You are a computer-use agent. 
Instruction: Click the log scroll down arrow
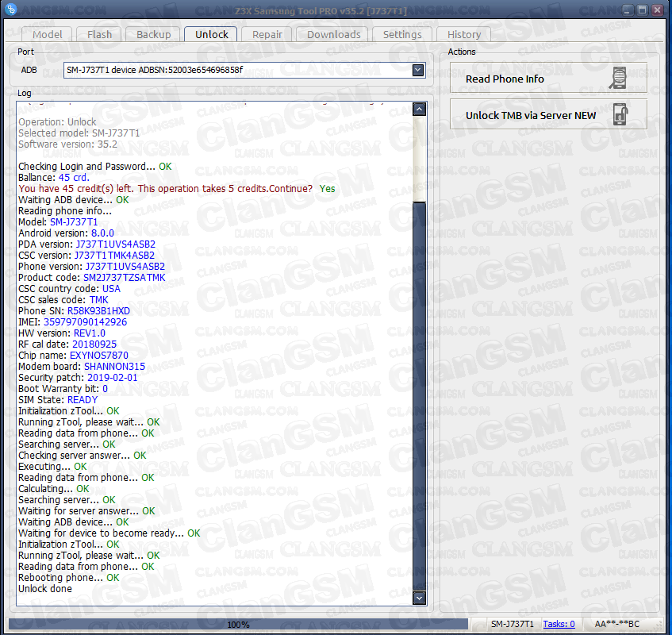click(419, 598)
